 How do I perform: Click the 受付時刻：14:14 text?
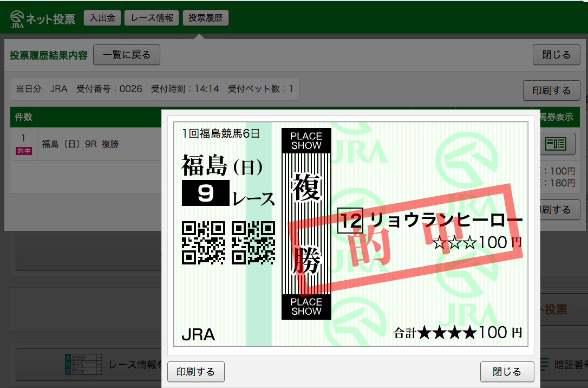coord(185,89)
